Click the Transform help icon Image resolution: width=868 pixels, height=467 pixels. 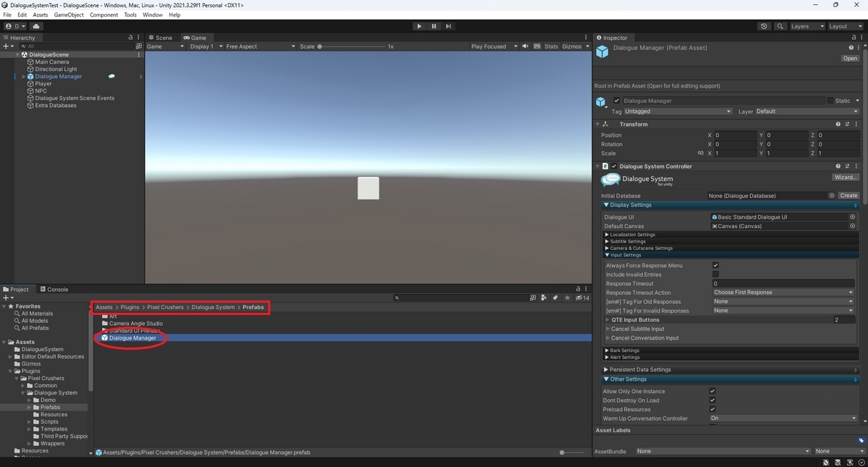point(838,124)
